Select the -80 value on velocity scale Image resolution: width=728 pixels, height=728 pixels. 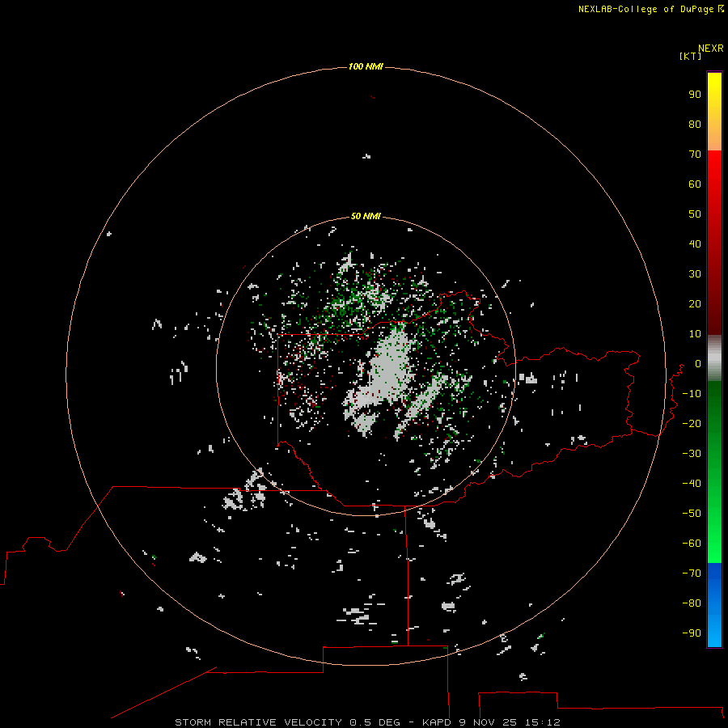click(692, 603)
